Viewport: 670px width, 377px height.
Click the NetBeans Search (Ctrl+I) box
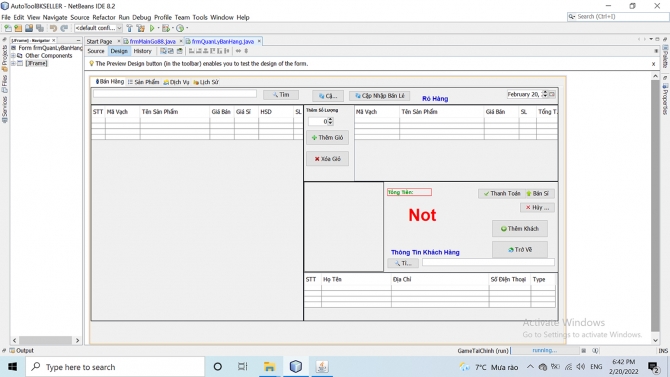pos(618,17)
